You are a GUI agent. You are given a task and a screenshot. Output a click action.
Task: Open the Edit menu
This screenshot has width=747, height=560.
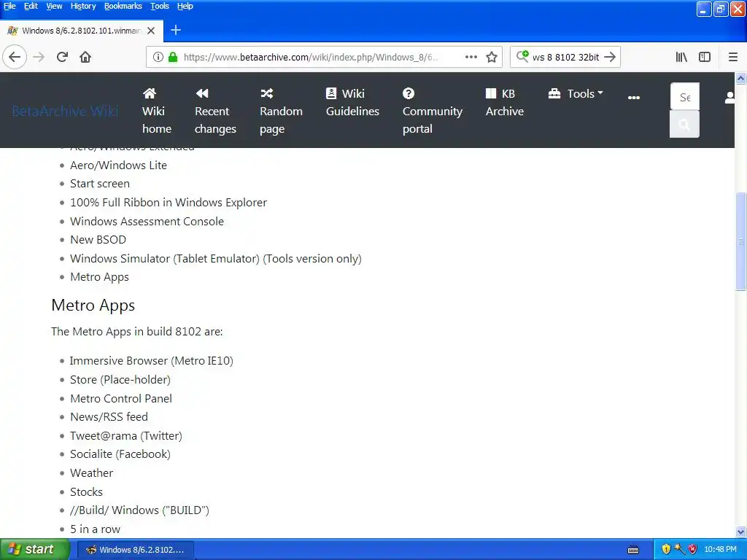[31, 6]
